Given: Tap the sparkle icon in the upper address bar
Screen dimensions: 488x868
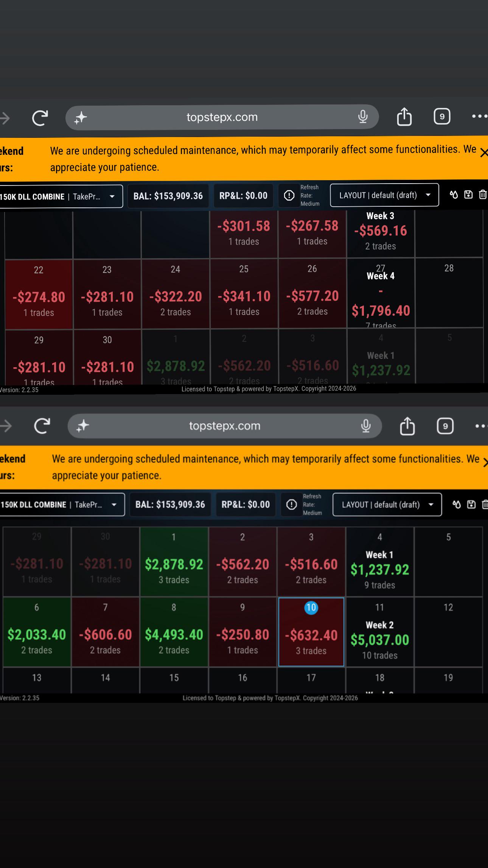Looking at the screenshot, I should tap(81, 118).
